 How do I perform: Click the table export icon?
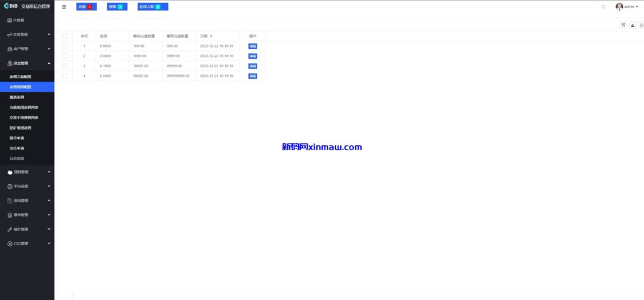click(x=633, y=25)
